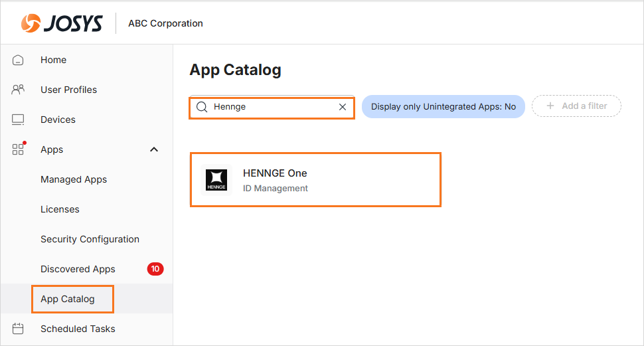Collapse the Apps menu chevron
The image size is (644, 346).
154,149
